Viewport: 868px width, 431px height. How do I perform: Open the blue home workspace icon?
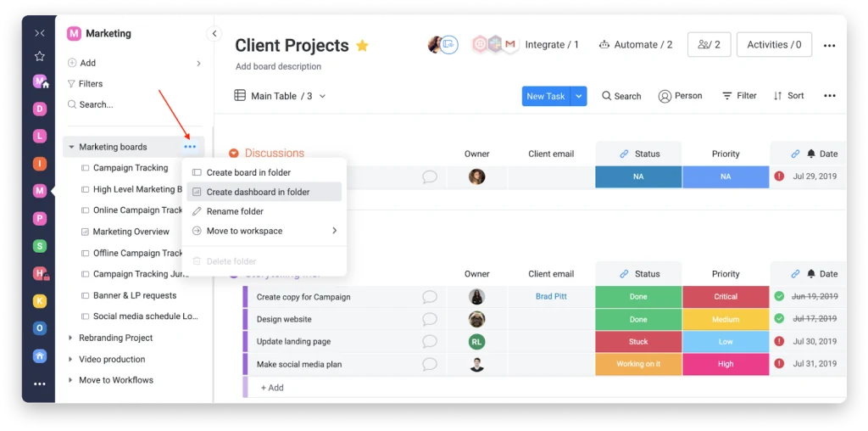pyautogui.click(x=39, y=355)
